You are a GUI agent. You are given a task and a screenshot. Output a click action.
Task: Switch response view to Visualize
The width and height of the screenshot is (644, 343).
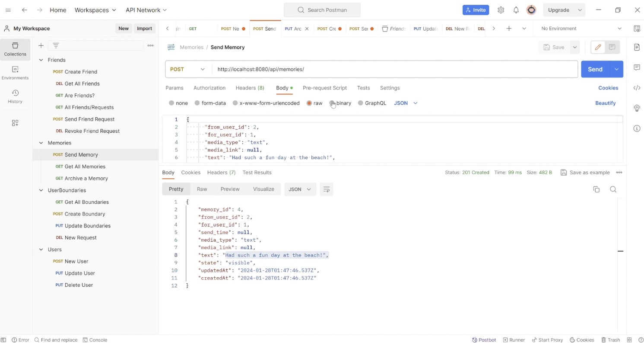263,189
